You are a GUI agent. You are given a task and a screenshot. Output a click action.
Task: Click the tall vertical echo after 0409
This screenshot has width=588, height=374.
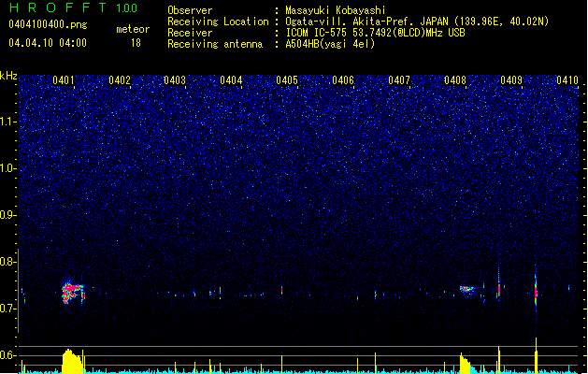536,293
